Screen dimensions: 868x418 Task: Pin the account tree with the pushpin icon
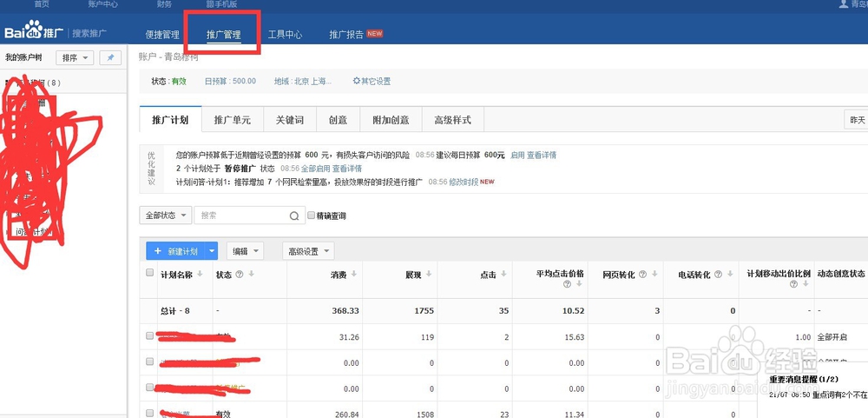click(110, 57)
